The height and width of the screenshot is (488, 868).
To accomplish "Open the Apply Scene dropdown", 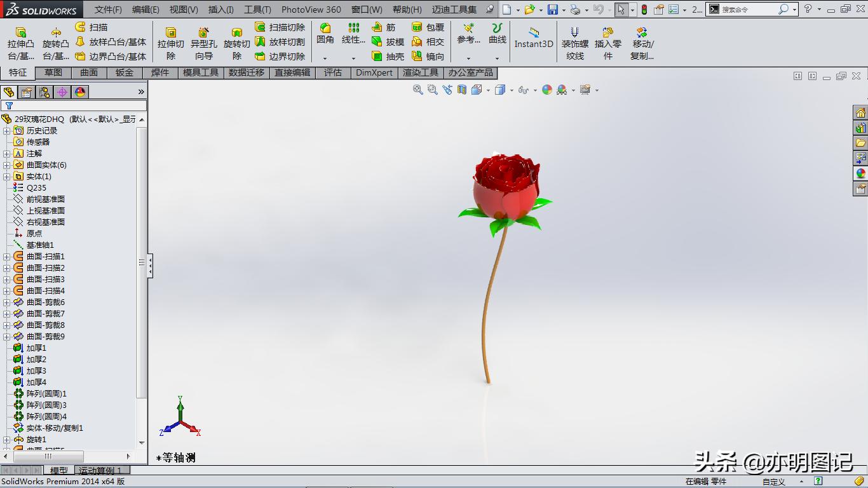I will 573,90.
